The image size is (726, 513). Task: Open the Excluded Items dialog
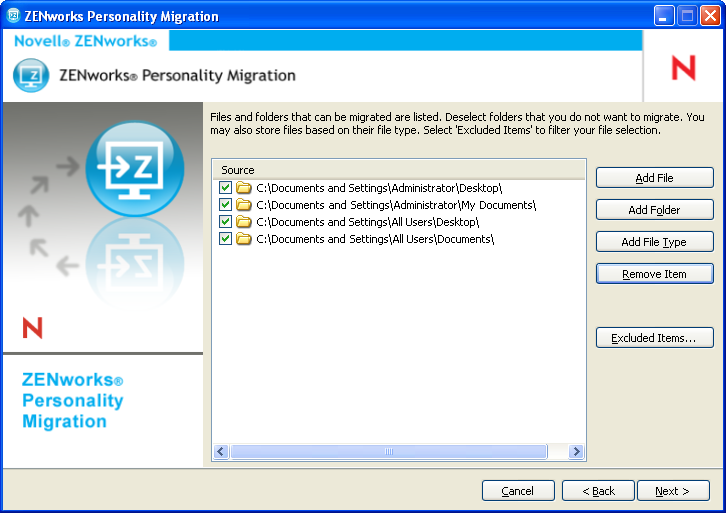pos(654,338)
